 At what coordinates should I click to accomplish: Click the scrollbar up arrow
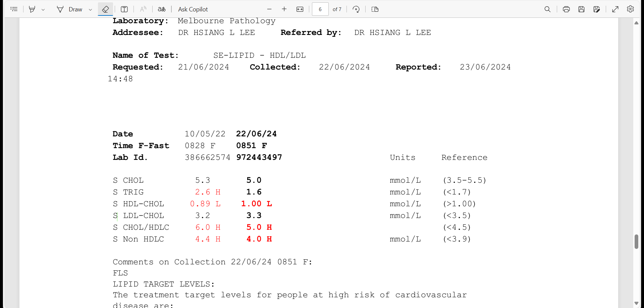[x=636, y=23]
